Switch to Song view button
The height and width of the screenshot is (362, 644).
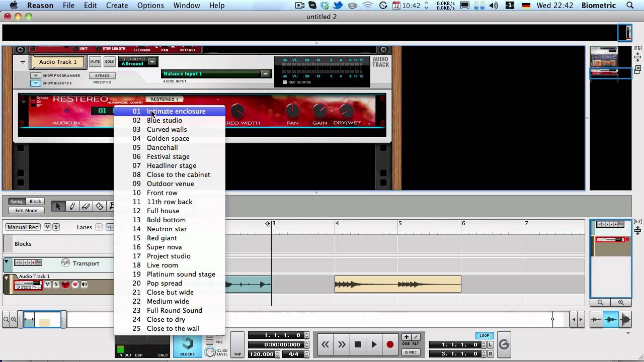click(17, 202)
